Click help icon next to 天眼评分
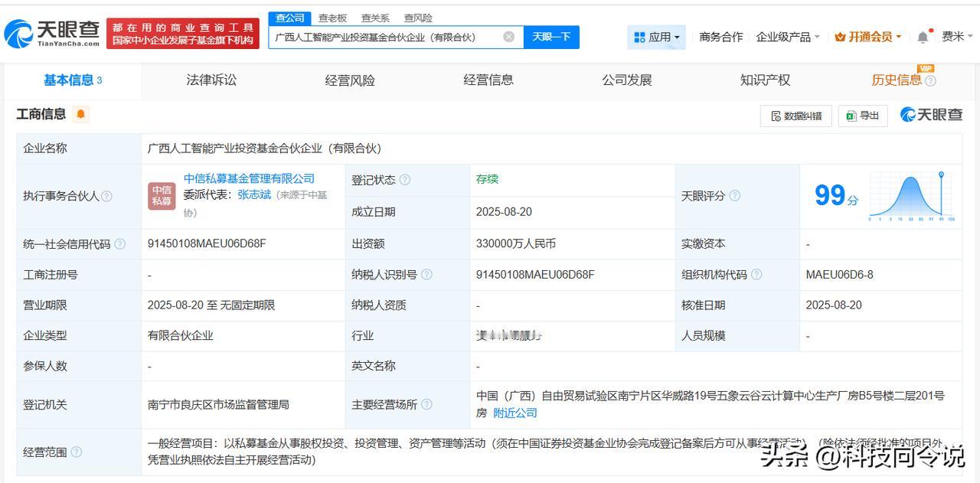 [x=734, y=196]
